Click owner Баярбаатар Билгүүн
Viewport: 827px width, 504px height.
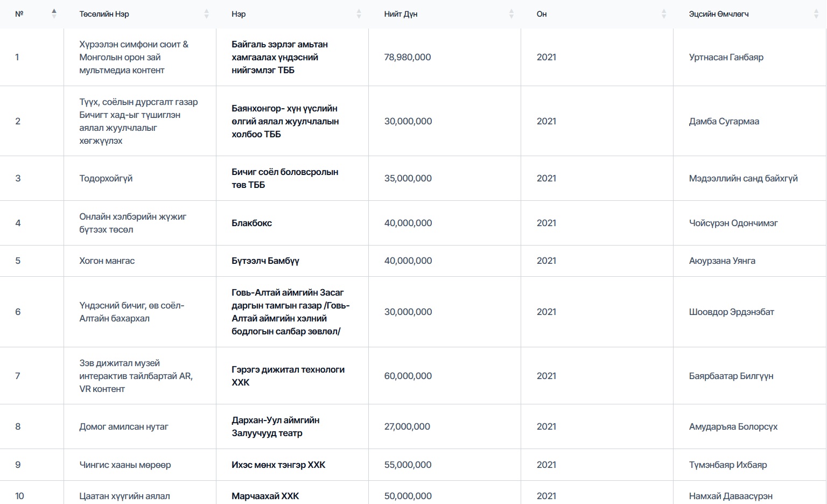coord(731,376)
